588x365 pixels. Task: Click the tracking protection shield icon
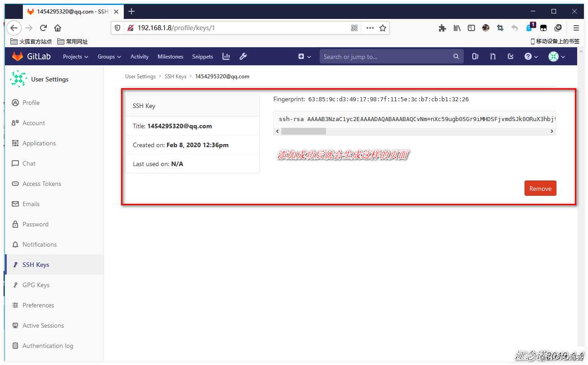click(x=118, y=28)
